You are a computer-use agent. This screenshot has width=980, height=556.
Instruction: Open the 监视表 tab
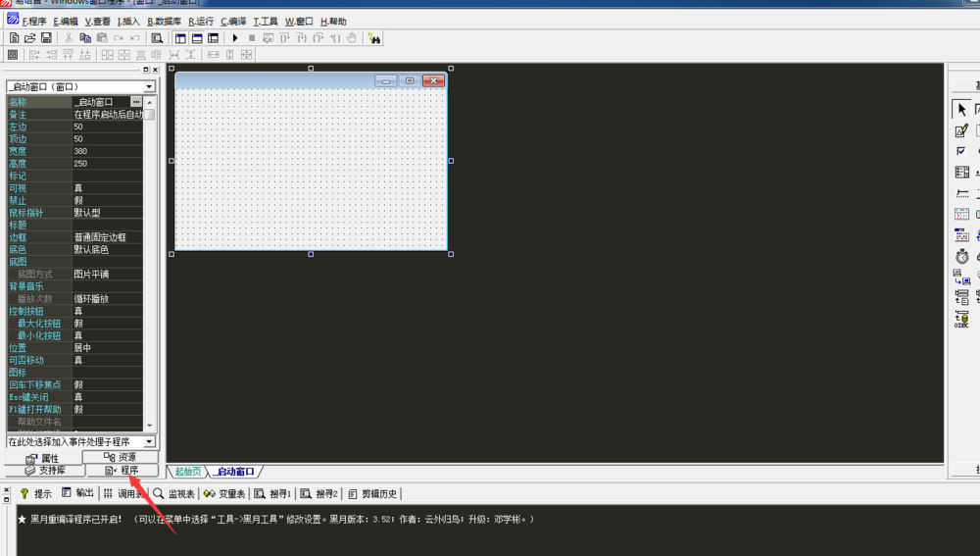point(174,493)
